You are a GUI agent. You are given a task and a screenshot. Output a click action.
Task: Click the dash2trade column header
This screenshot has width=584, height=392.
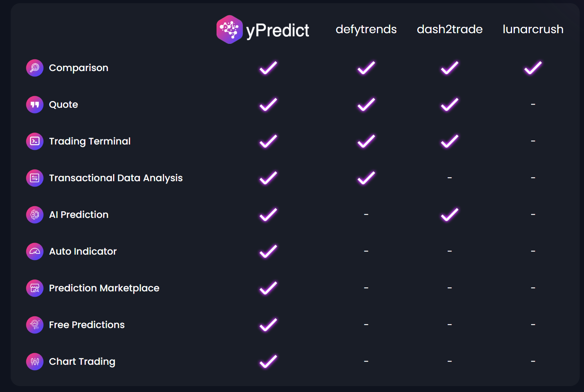450,29
